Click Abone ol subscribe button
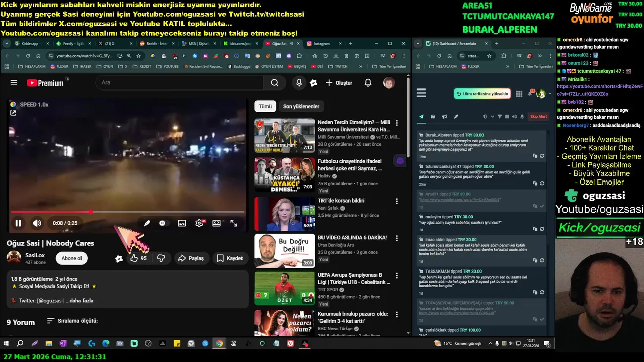 click(71, 258)
